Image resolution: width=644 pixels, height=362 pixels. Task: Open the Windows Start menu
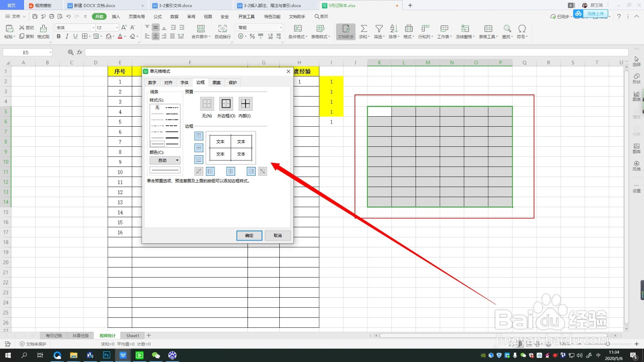(x=8, y=355)
